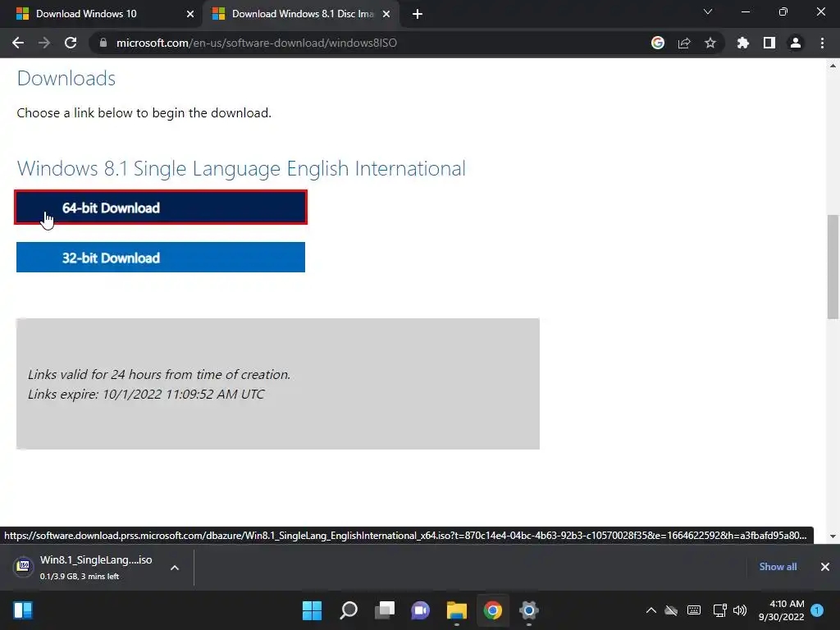Go back to the previous page
This screenshot has height=630, width=840.
coord(18,43)
